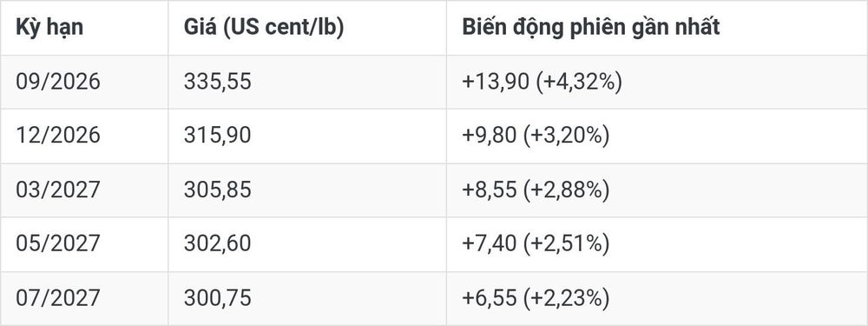Click the price value 300,75
868x326 pixels.
218,297
